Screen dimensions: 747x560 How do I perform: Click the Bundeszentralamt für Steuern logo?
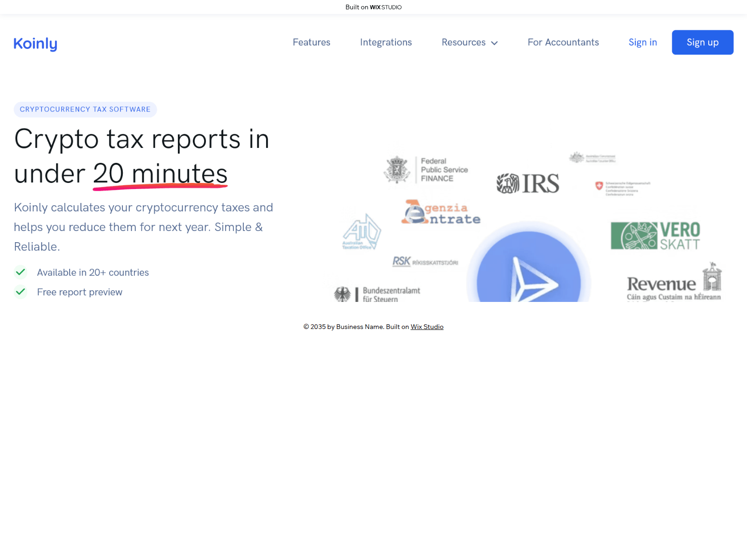[377, 294]
